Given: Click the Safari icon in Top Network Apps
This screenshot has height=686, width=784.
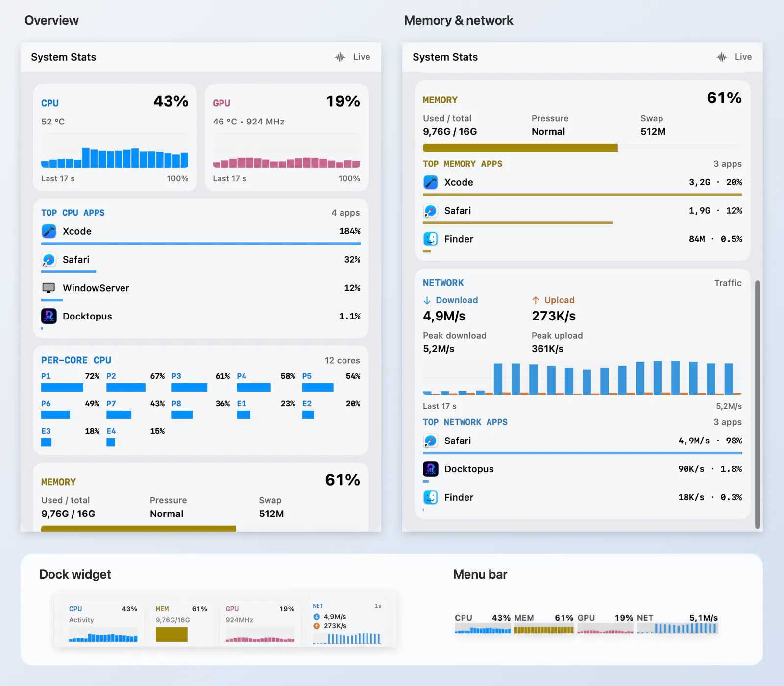Looking at the screenshot, I should coord(431,441).
